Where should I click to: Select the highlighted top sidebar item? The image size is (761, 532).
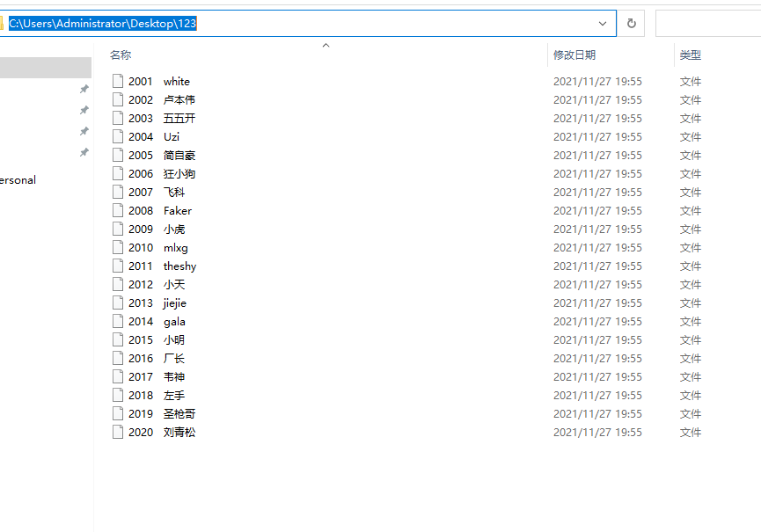46,68
